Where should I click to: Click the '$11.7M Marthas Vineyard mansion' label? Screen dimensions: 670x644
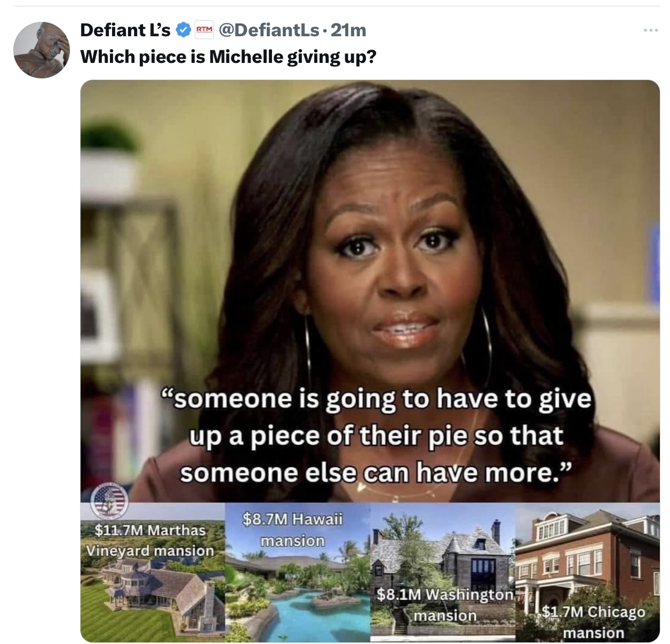coord(150,540)
